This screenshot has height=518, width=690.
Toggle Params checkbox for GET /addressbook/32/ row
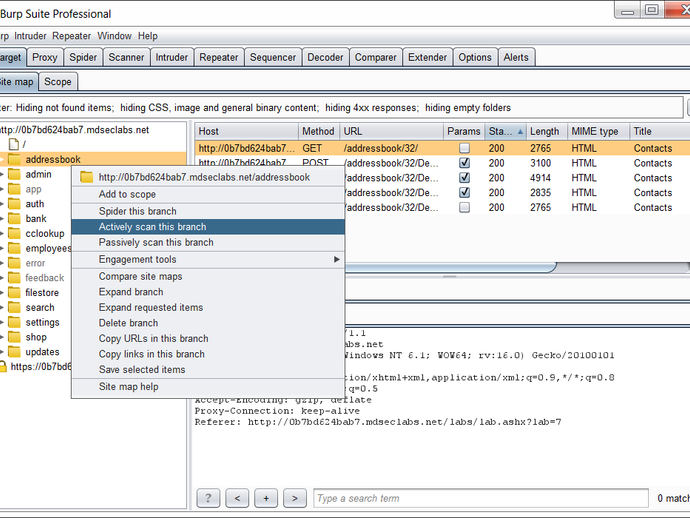[x=464, y=148]
